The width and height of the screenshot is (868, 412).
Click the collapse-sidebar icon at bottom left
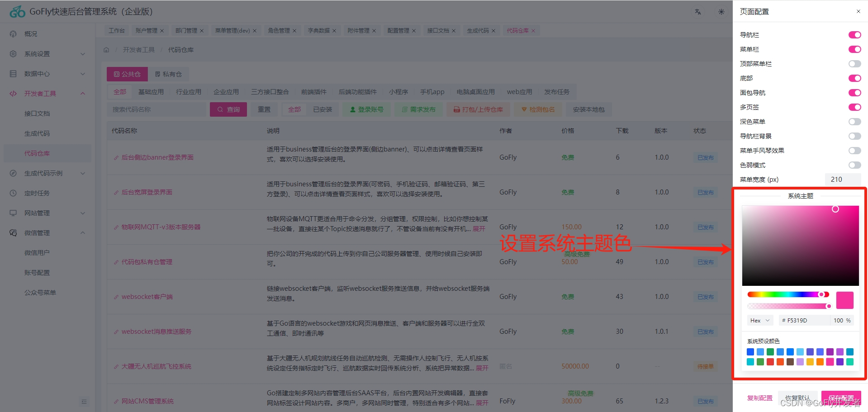[84, 401]
